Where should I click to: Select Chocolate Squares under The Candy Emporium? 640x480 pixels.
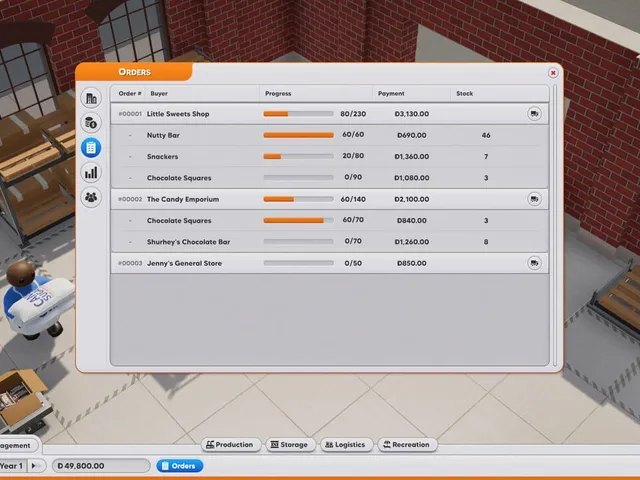click(x=330, y=220)
